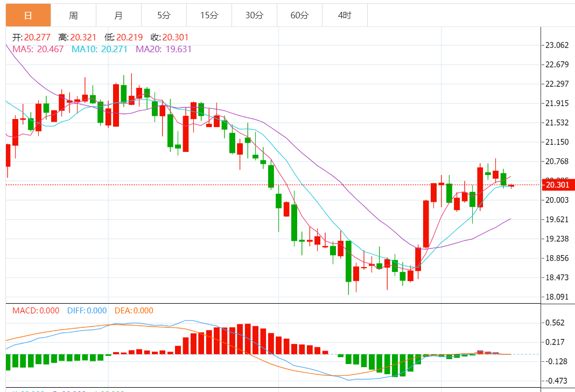
Task: Switch to the 周 weekly tab
Action: pyautogui.click(x=73, y=16)
